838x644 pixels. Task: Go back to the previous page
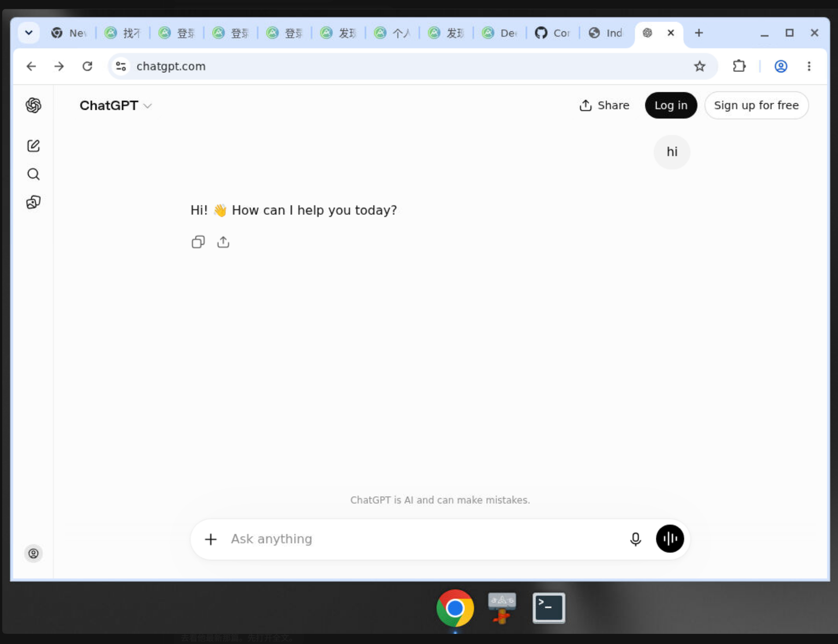pos(31,66)
